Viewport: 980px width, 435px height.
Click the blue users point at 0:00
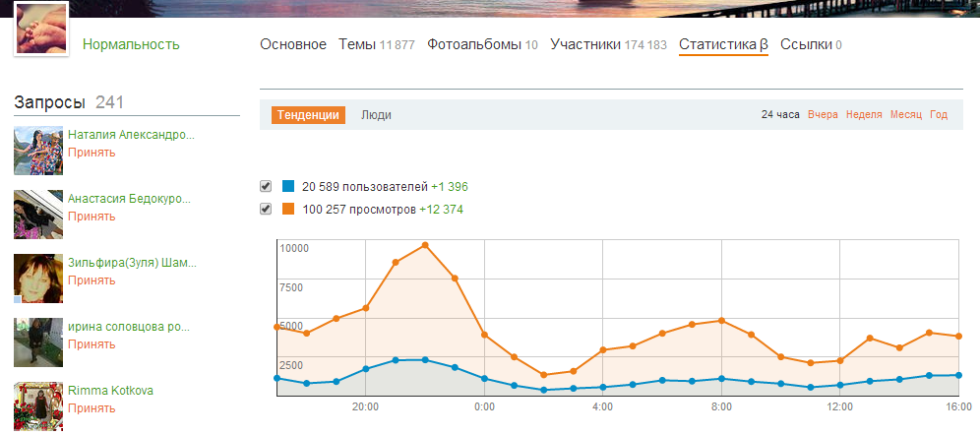coord(484,378)
